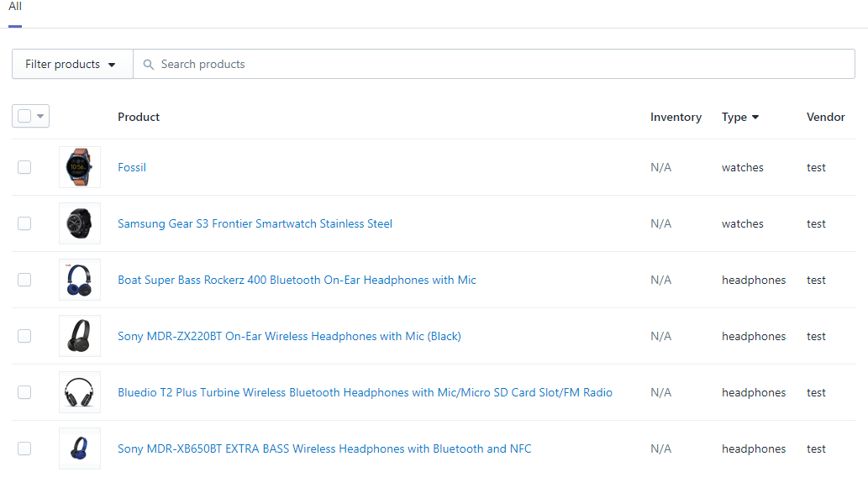This screenshot has height=493, width=868.
Task: Click headphones type in Bluedio T2 row
Action: click(754, 393)
